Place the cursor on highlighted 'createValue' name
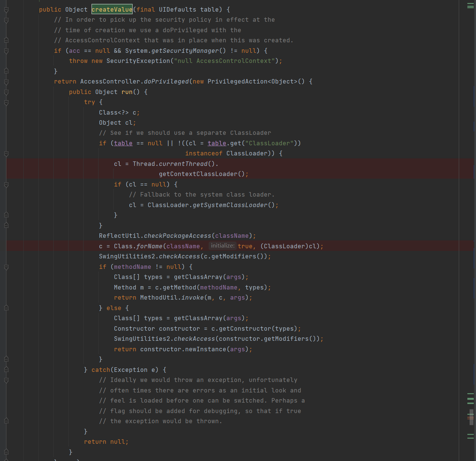Image resolution: width=476 pixels, height=461 pixels. (x=112, y=9)
